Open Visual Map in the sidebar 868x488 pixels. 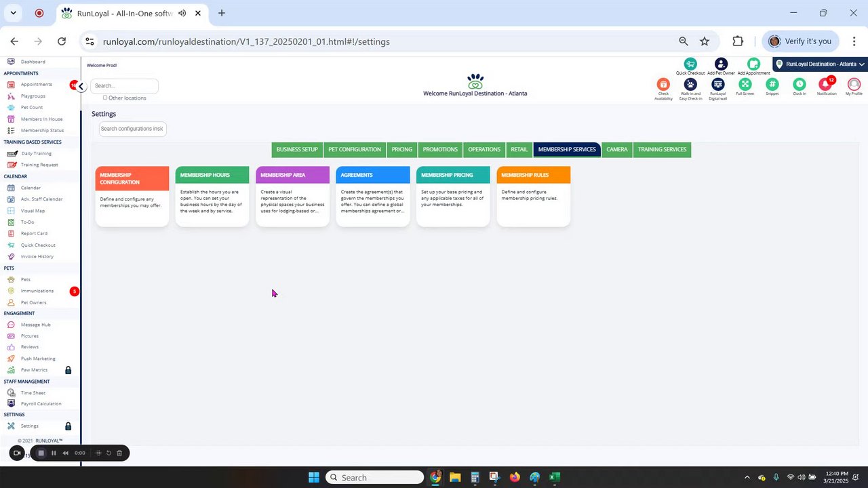pyautogui.click(x=33, y=211)
